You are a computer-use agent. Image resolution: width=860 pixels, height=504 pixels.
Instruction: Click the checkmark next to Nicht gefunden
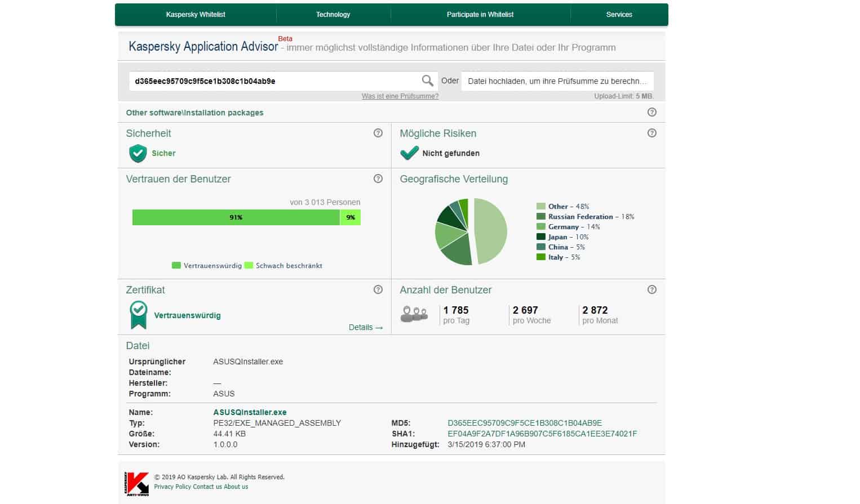(409, 153)
